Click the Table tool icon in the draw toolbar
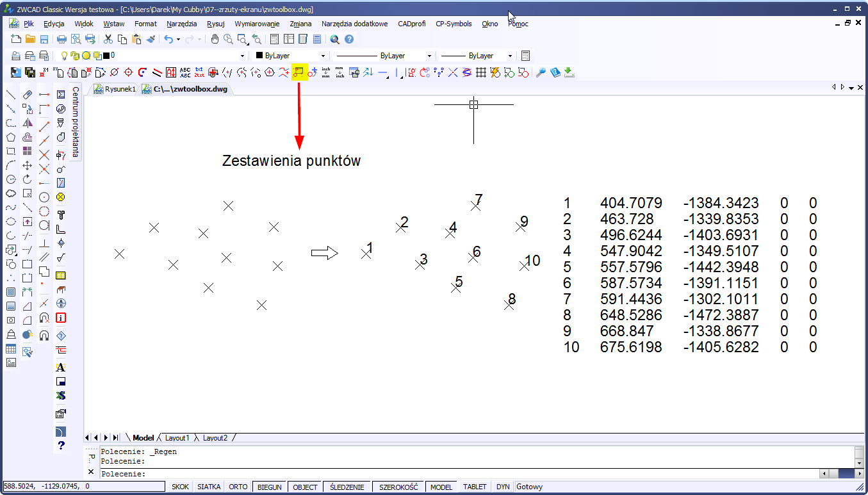 11,349
